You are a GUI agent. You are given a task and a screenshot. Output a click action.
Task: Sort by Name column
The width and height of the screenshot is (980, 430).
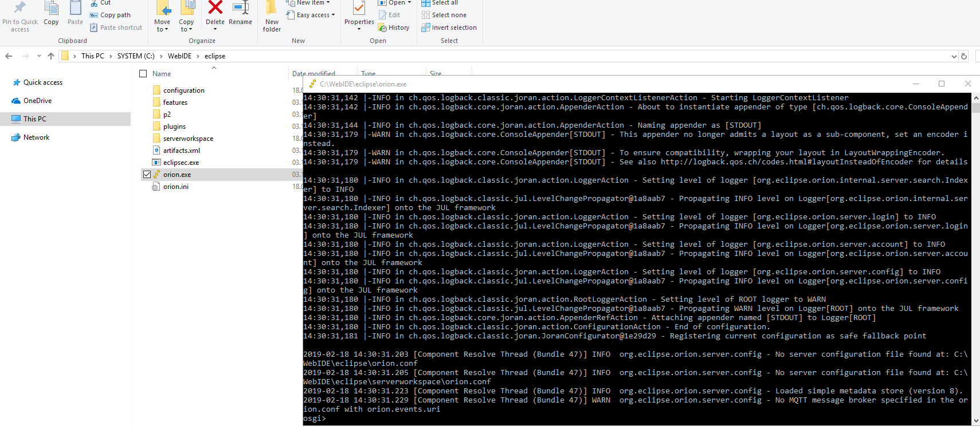point(162,74)
